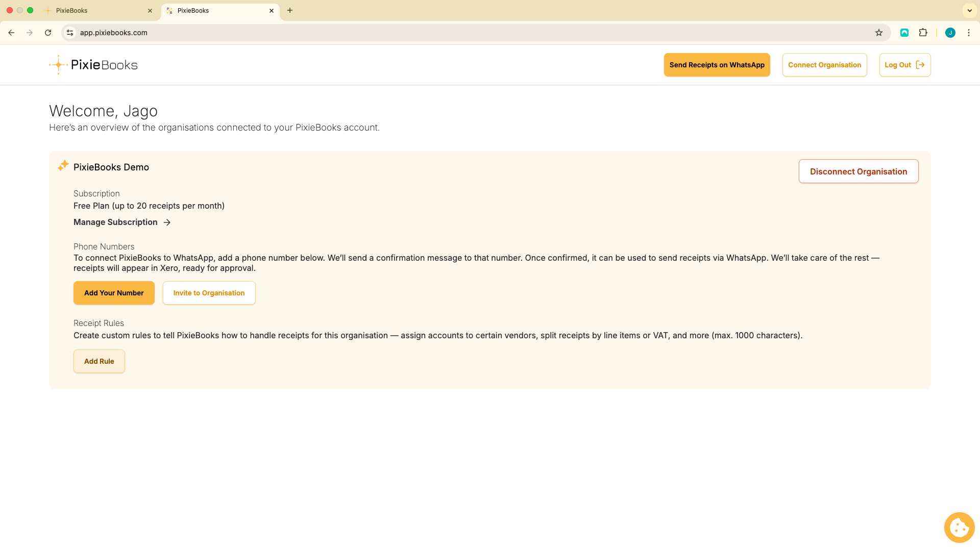View site information icon in address bar
The height and width of the screenshot is (551, 980).
[70, 33]
